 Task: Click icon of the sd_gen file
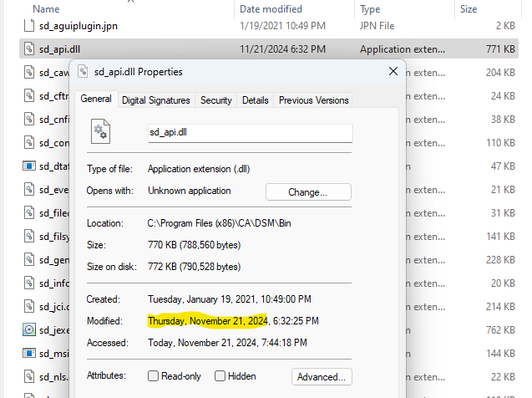(29, 260)
